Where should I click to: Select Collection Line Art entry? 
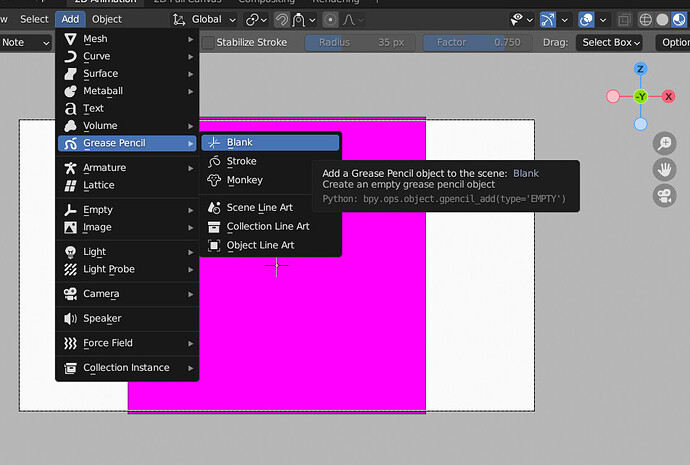[270, 227]
